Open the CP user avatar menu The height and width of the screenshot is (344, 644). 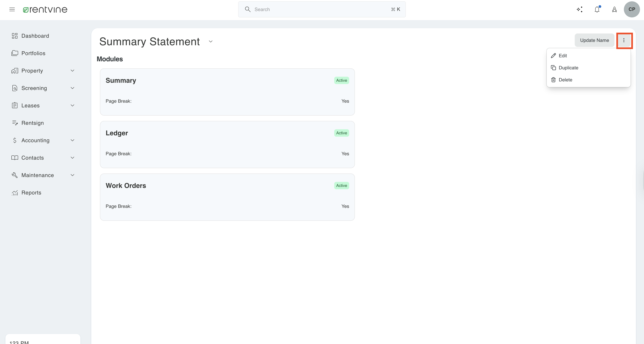[x=631, y=10]
